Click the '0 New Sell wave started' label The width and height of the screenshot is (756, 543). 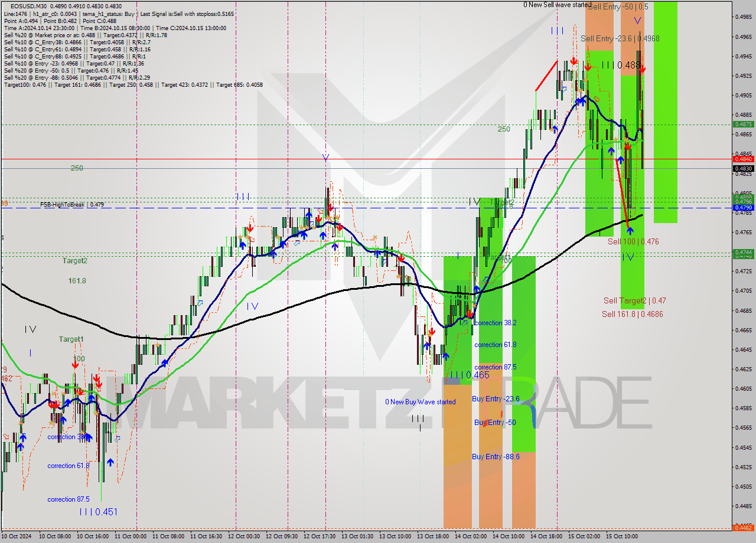click(557, 5)
